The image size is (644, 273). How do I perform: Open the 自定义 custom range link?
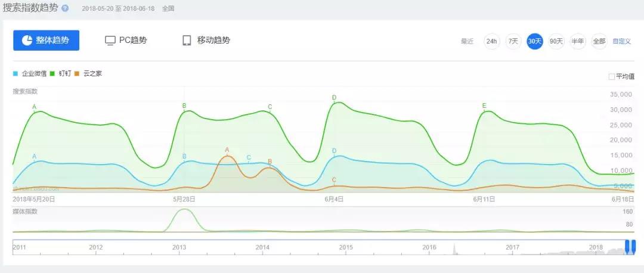point(621,41)
